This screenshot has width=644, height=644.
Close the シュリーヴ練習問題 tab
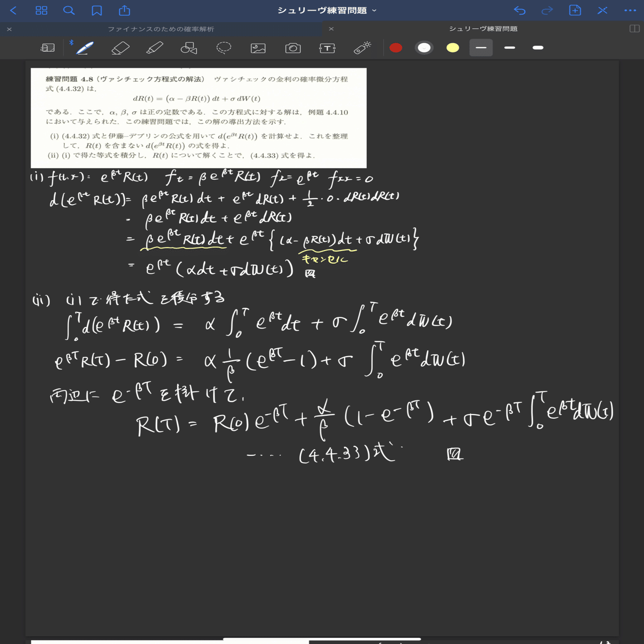coord(331,29)
